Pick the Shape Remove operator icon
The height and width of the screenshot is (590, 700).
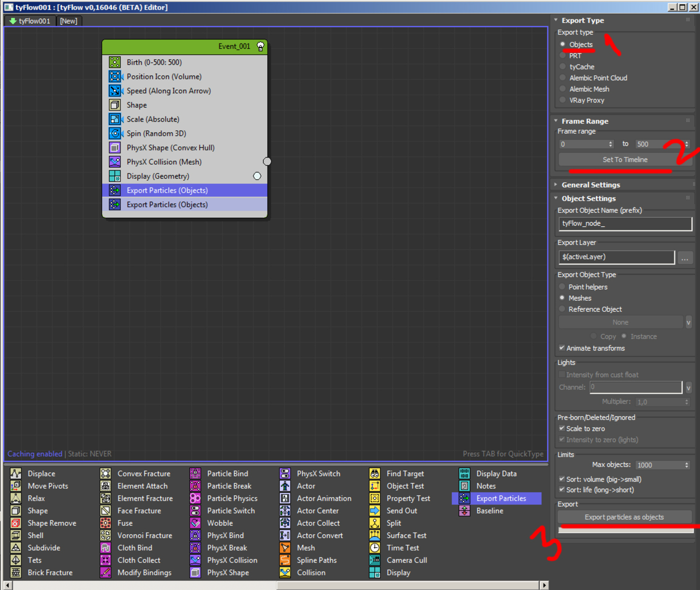click(x=16, y=523)
